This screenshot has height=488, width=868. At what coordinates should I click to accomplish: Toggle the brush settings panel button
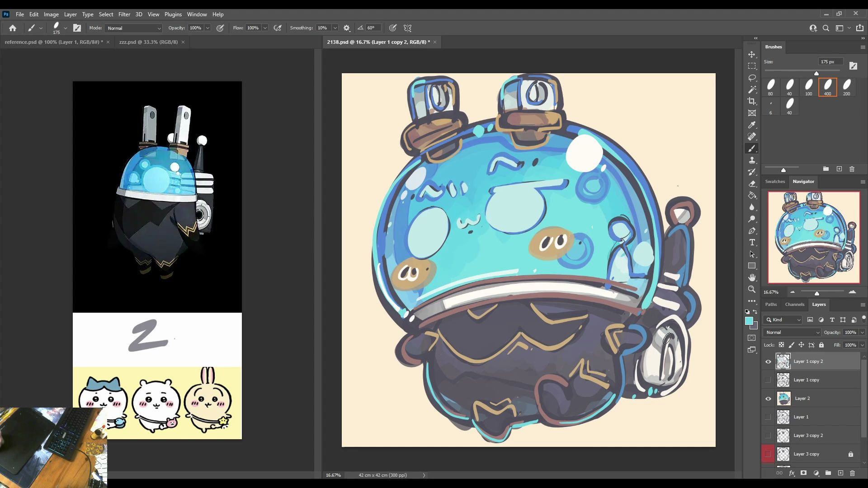pyautogui.click(x=77, y=28)
